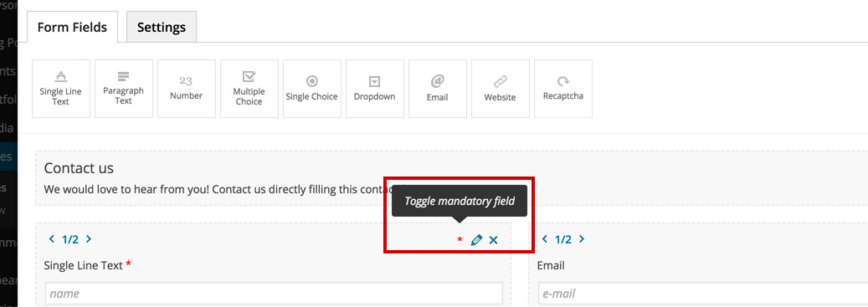Increase Single Line Text column width
Image resolution: width=868 pixels, height=307 pixels.
click(89, 239)
